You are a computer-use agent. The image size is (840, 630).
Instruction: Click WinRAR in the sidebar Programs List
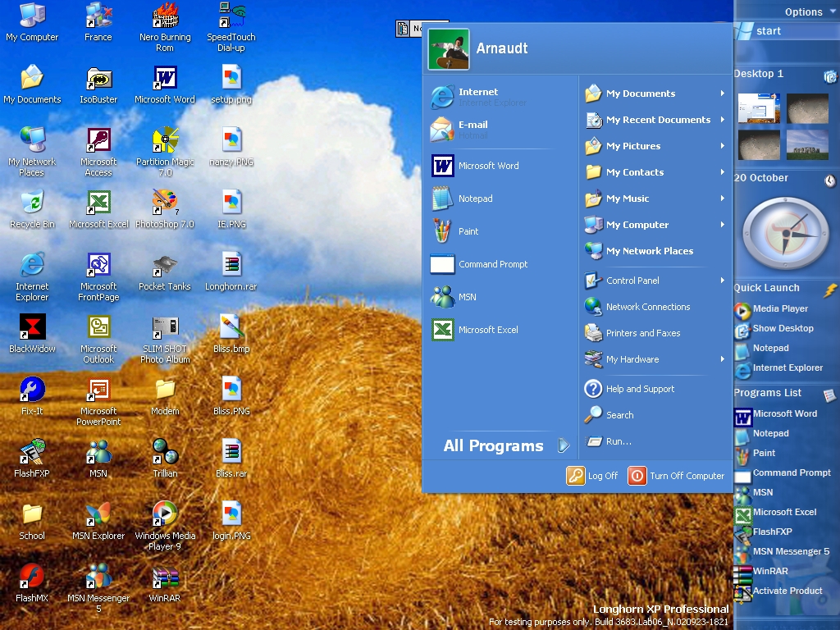769,572
